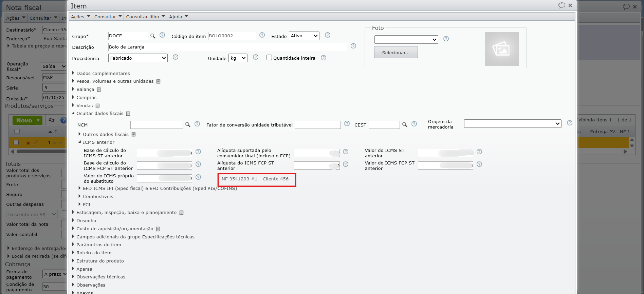This screenshot has height=294, width=644.
Task: Click the NCM input field
Action: [157, 125]
